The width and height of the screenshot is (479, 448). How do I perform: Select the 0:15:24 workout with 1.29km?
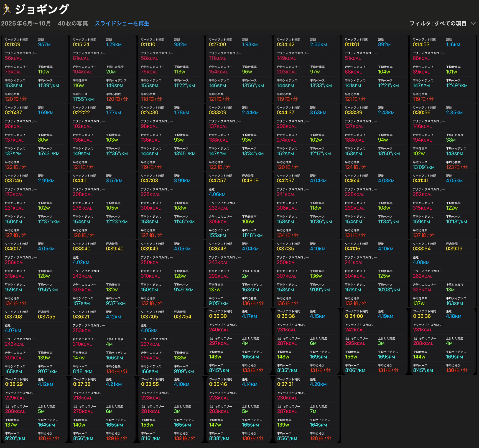[x=103, y=69]
